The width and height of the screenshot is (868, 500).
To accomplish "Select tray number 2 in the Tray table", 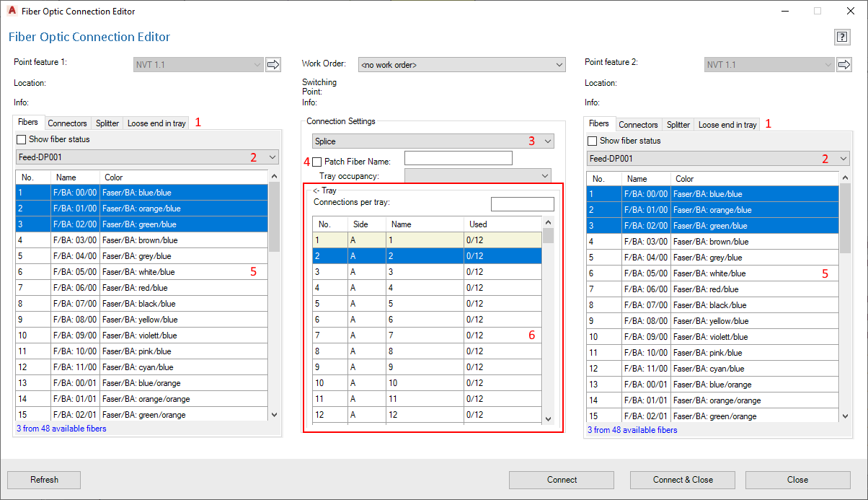I will coord(427,256).
